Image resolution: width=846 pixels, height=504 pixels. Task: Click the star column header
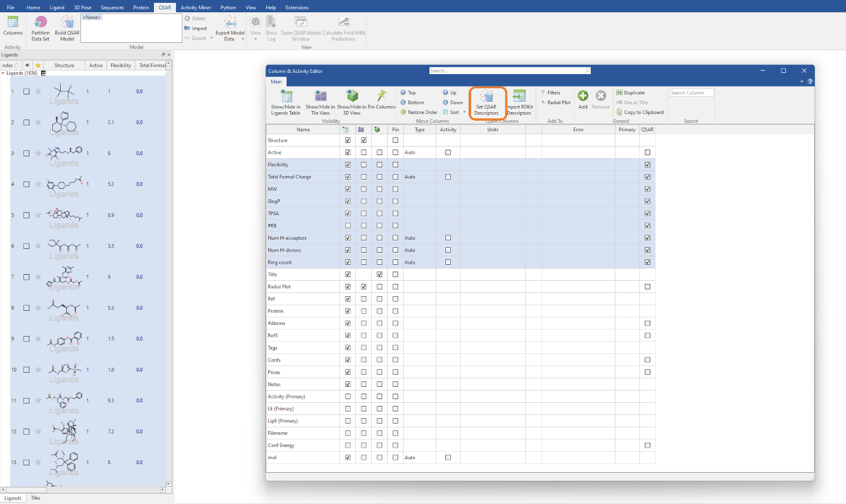pos(38,65)
